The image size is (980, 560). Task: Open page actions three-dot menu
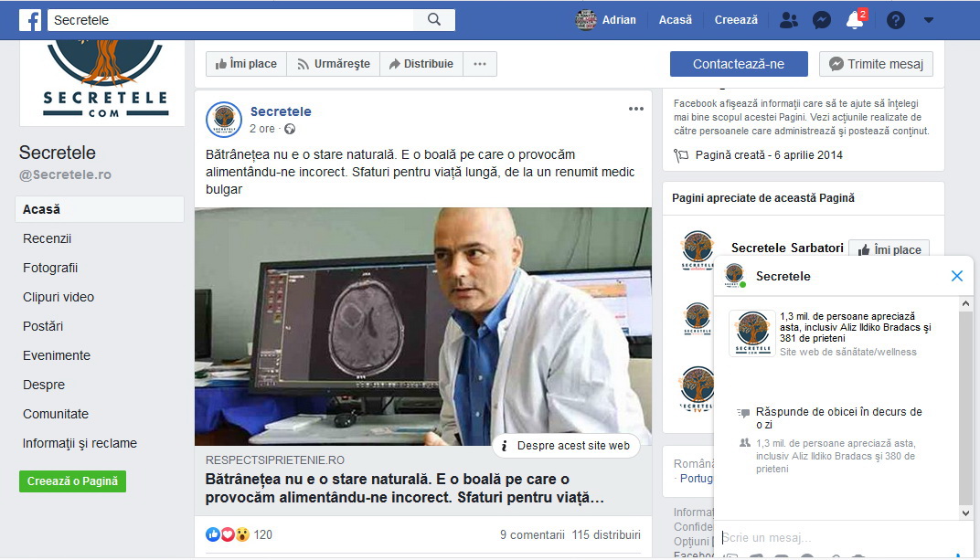480,64
